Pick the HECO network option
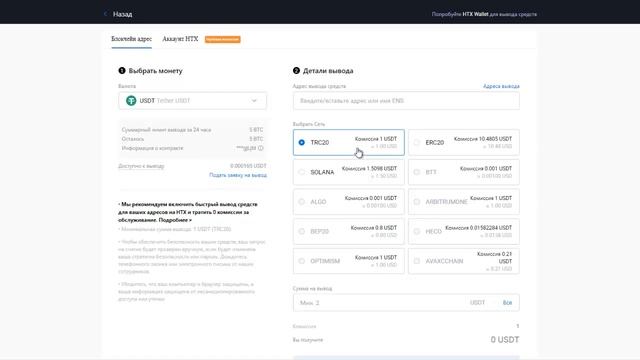640x360 pixels. [464, 231]
